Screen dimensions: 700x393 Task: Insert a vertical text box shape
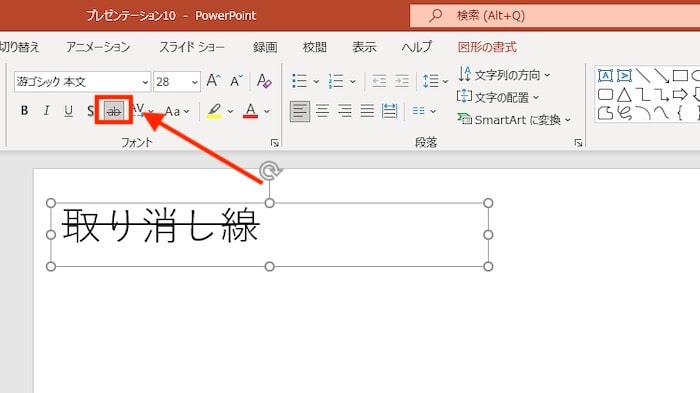tap(624, 75)
